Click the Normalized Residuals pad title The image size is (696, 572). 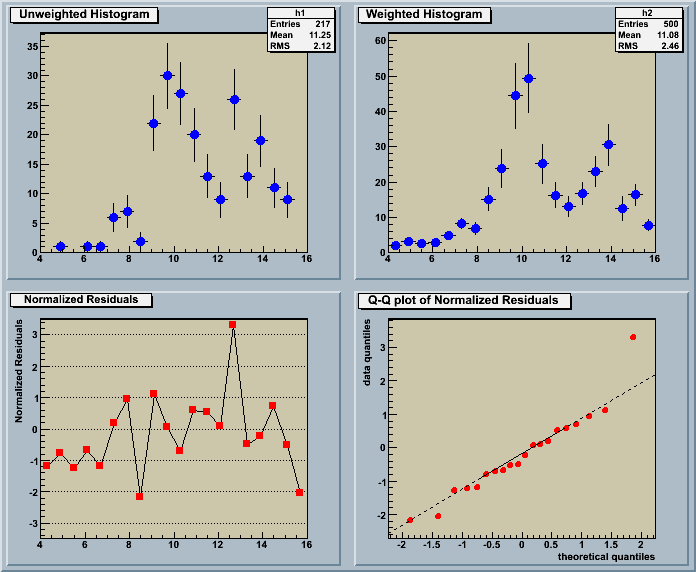[87, 300]
